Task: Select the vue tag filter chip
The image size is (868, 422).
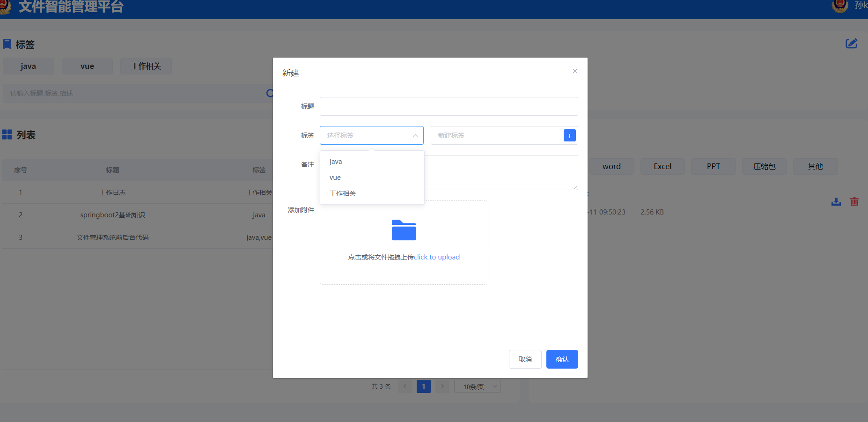Action: coord(87,66)
